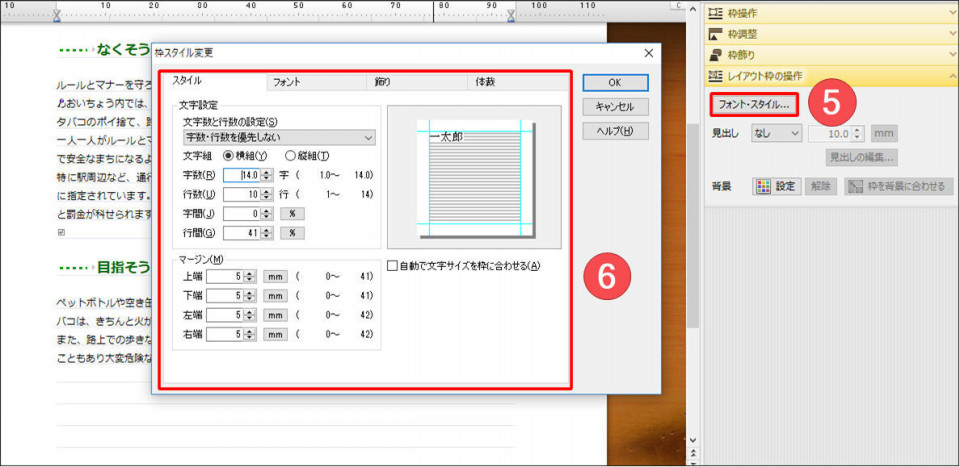Click the 見出し size spinner arrows
Image resolution: width=960 pixels, height=467 pixels.
click(857, 133)
